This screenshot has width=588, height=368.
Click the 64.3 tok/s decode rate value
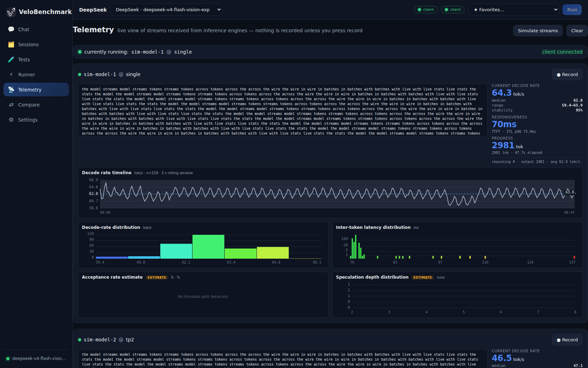tap(508, 93)
